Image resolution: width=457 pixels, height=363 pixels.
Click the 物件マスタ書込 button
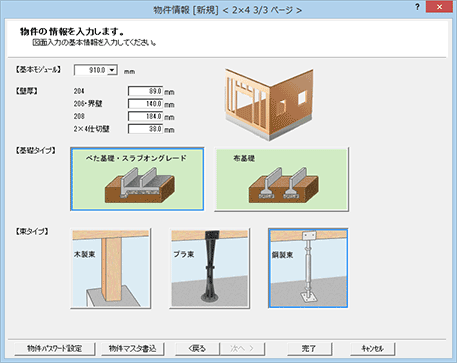coord(132,349)
